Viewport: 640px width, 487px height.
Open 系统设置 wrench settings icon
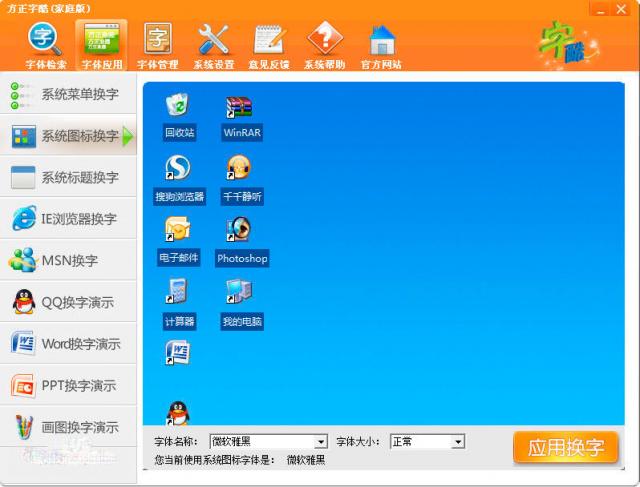(213, 46)
